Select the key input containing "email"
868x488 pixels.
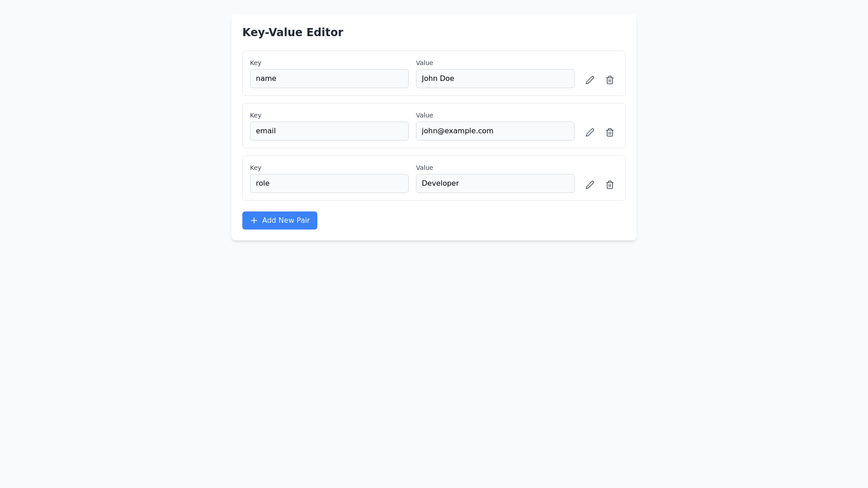point(329,131)
